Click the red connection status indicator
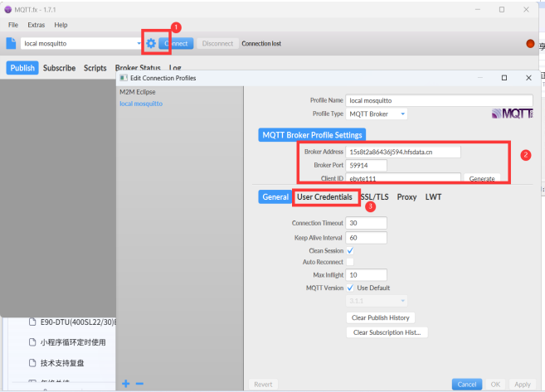 [531, 43]
